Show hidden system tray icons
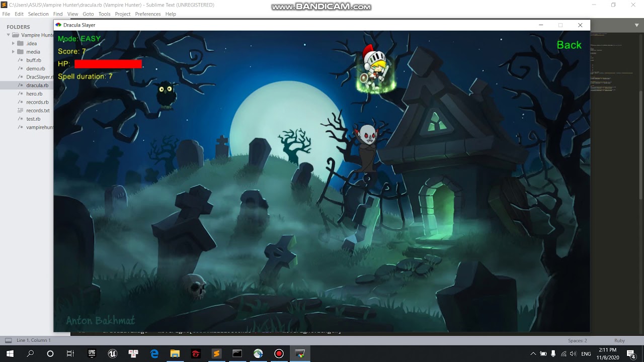Screen dimensions: 644x362 [x=533, y=354]
